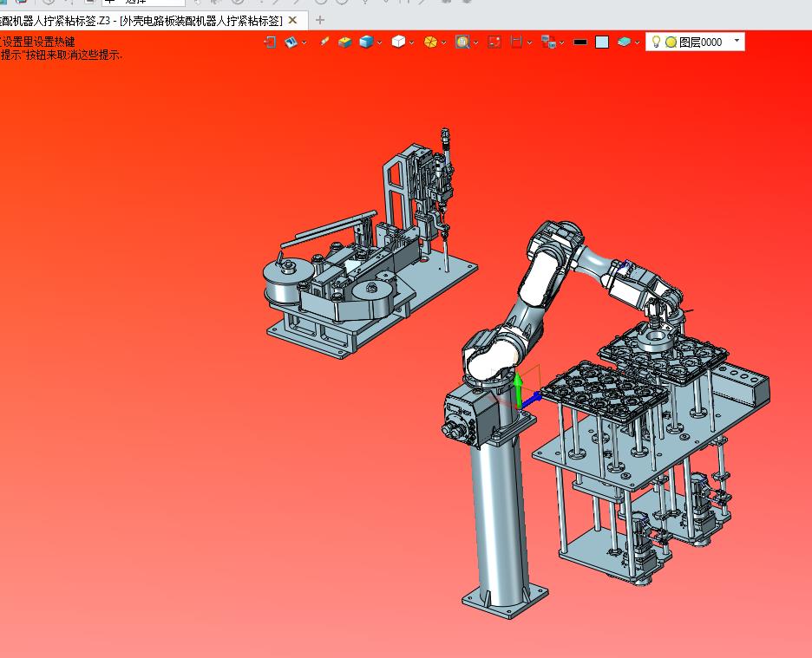This screenshot has height=658, width=812.
Task: Open the view orientation tool icon
Action: (291, 42)
